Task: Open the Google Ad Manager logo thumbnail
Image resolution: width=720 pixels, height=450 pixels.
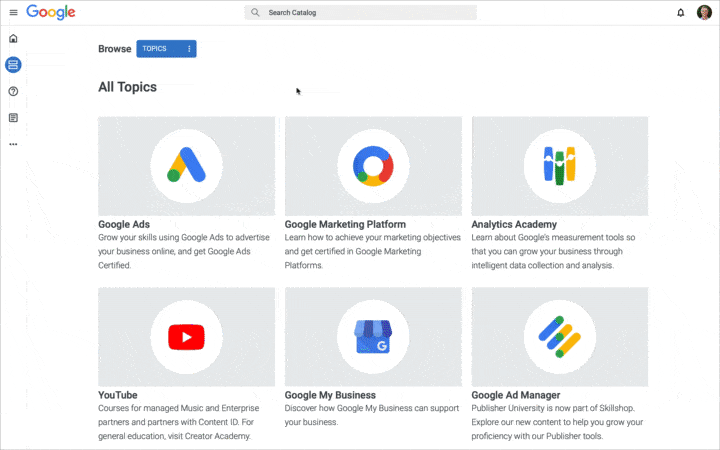Action: pyautogui.click(x=560, y=337)
